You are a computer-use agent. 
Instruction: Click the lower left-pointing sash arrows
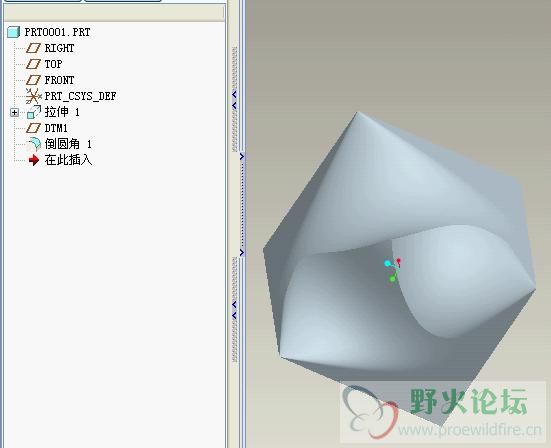pyautogui.click(x=234, y=310)
